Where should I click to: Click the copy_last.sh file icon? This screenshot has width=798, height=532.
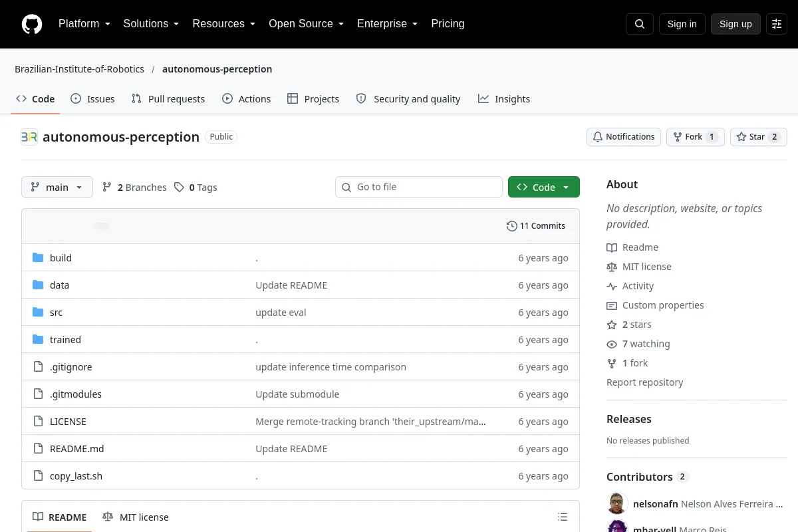(38, 476)
